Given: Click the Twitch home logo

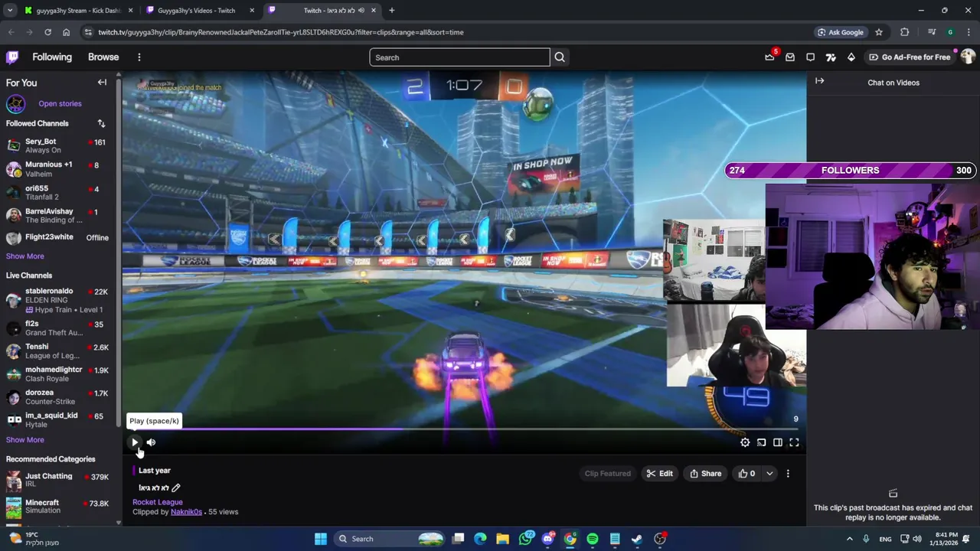Looking at the screenshot, I should click(x=12, y=57).
